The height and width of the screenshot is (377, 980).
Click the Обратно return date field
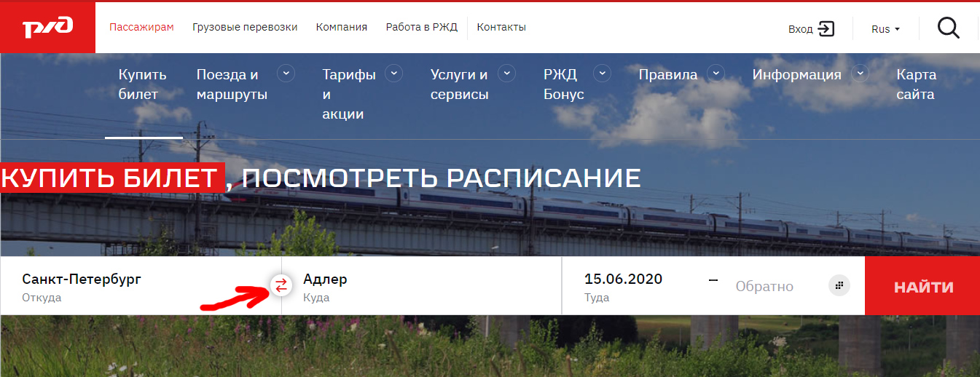point(764,287)
